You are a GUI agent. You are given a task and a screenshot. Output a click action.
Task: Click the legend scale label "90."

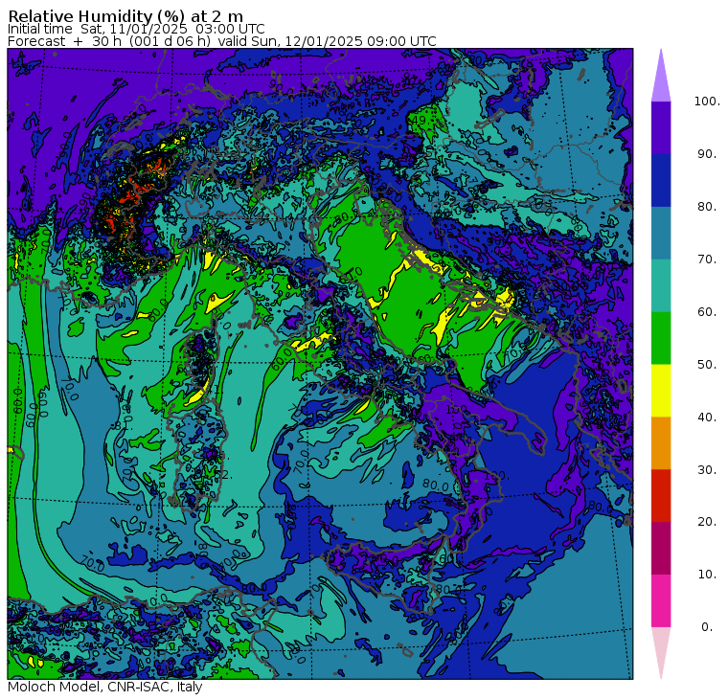707,153
